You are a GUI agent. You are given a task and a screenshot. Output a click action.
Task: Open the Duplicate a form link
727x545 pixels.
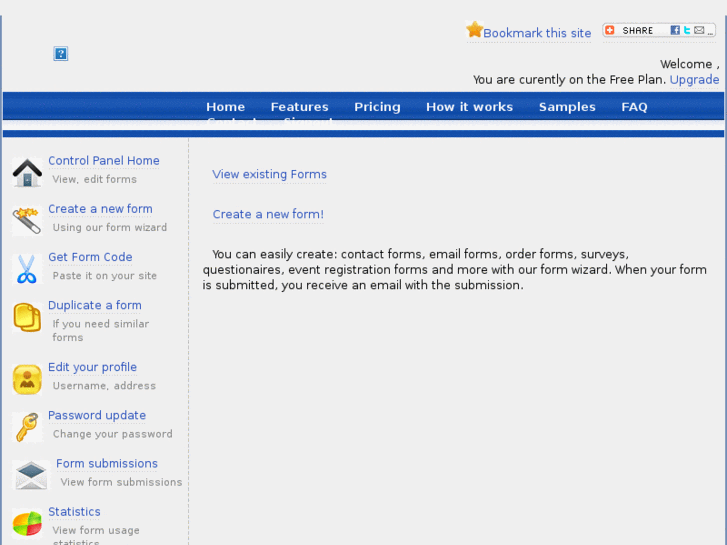(95, 305)
